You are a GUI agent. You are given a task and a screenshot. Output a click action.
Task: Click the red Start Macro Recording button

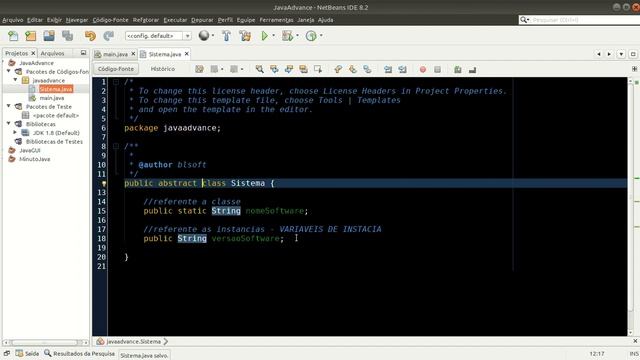point(423,70)
